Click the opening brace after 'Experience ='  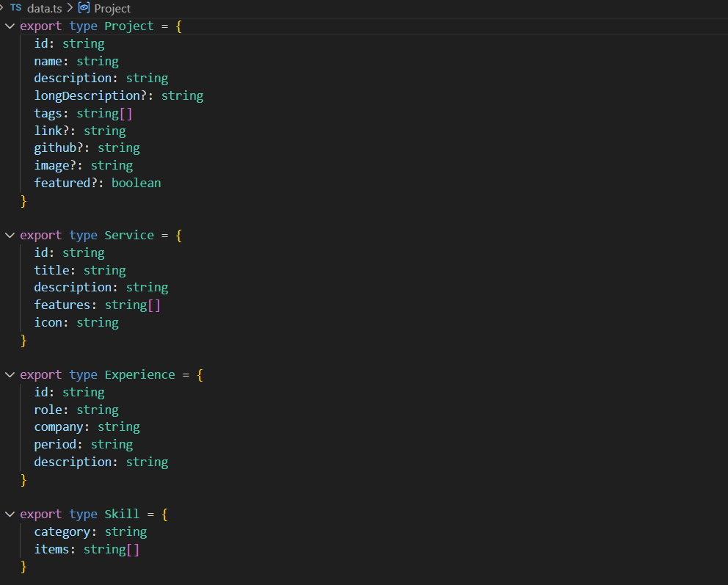[200, 374]
